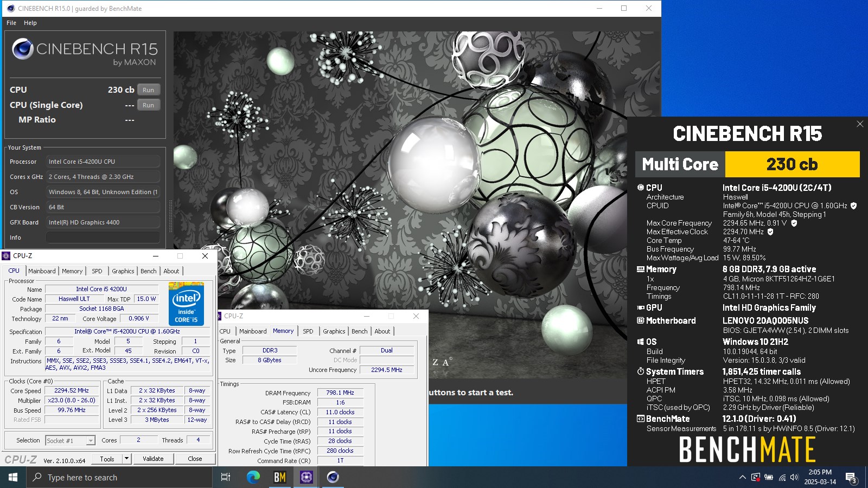
Task: Click the Max Core Frequency verified shield
Action: pyautogui.click(x=794, y=223)
